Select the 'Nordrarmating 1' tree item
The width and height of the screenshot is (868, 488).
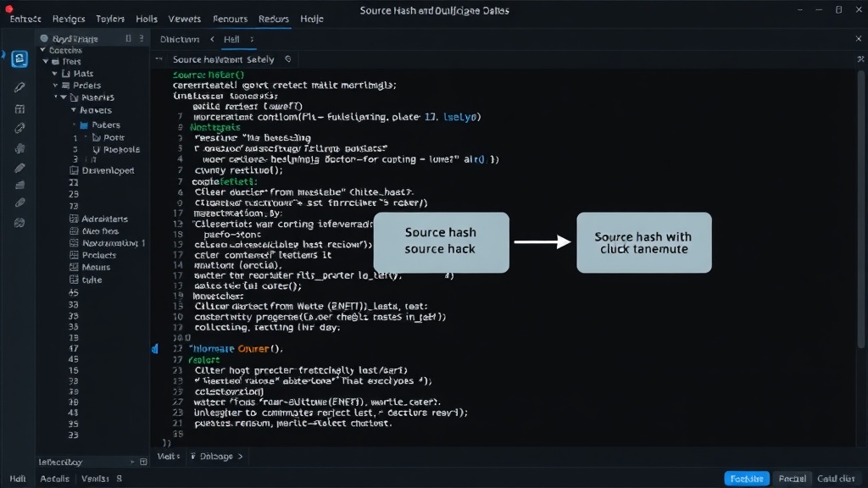tap(114, 243)
